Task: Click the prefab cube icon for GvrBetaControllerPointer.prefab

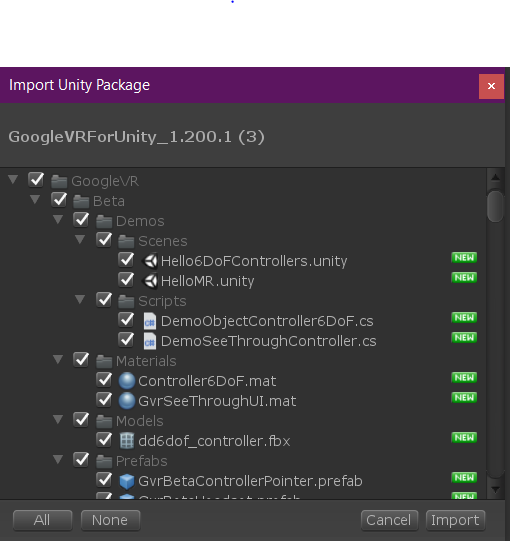Action: tap(127, 481)
